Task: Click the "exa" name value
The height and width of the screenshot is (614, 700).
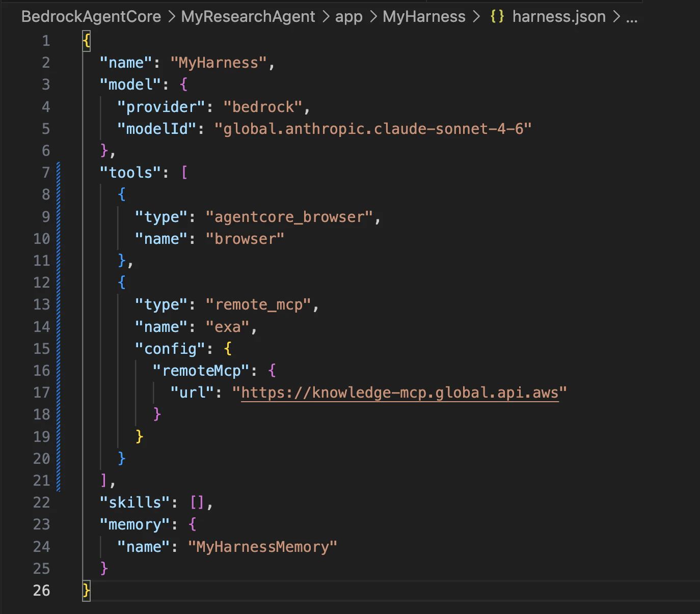Action: [228, 327]
